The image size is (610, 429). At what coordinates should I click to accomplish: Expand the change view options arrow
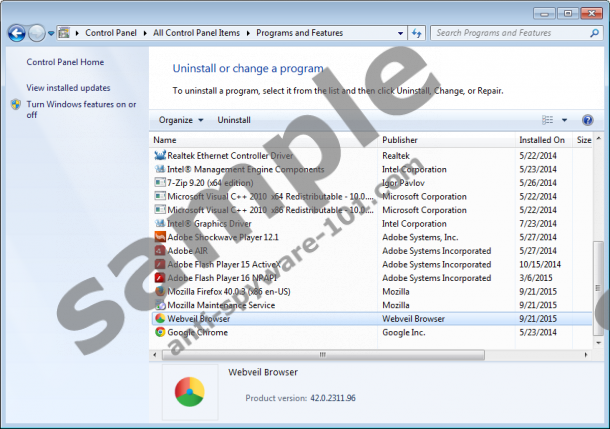[564, 120]
